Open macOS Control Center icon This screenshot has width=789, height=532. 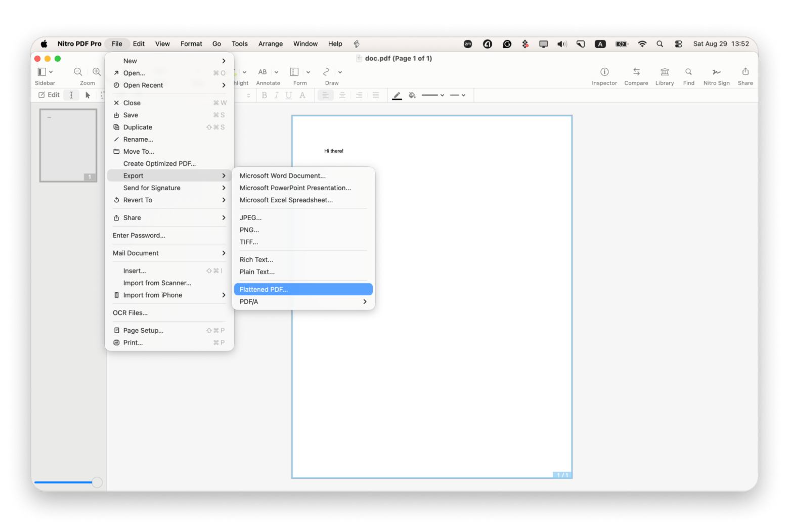pyautogui.click(x=678, y=44)
